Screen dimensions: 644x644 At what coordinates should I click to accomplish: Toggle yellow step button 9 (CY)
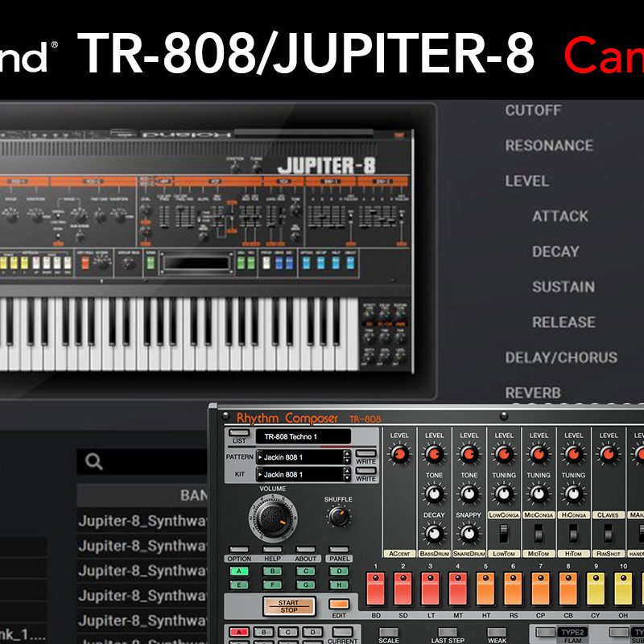pos(596,589)
